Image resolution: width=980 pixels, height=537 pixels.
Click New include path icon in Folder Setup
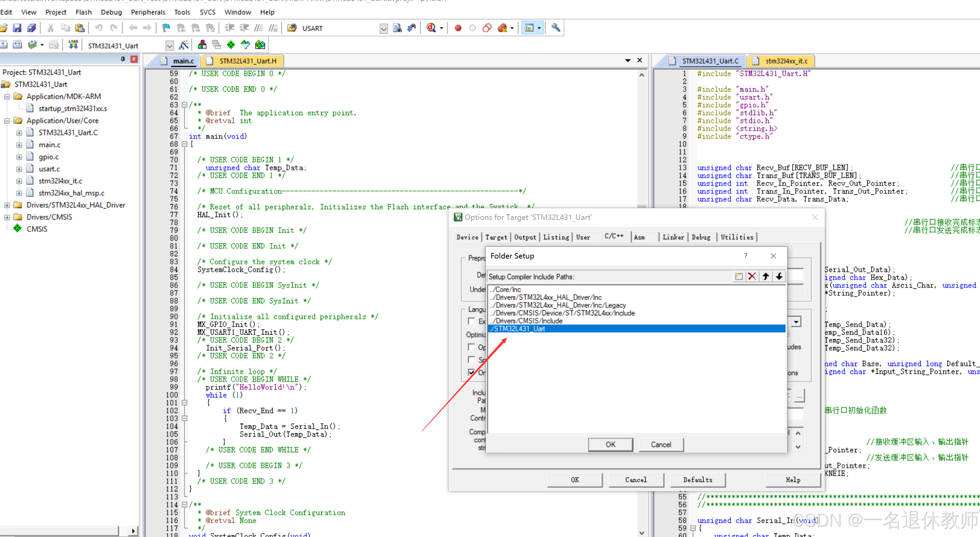click(738, 276)
